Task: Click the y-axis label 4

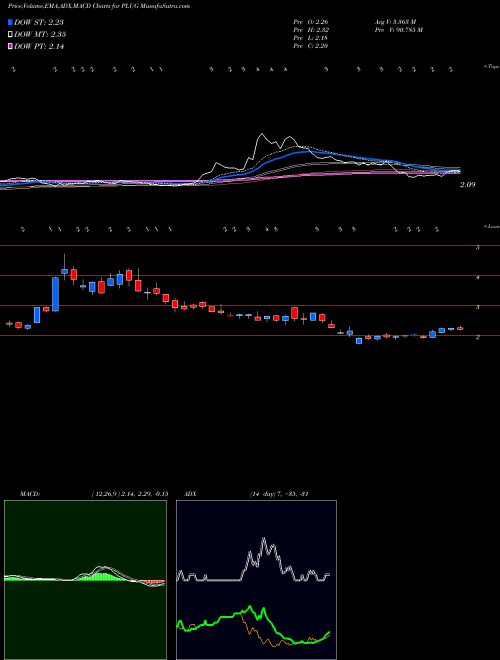Action: pos(477,278)
